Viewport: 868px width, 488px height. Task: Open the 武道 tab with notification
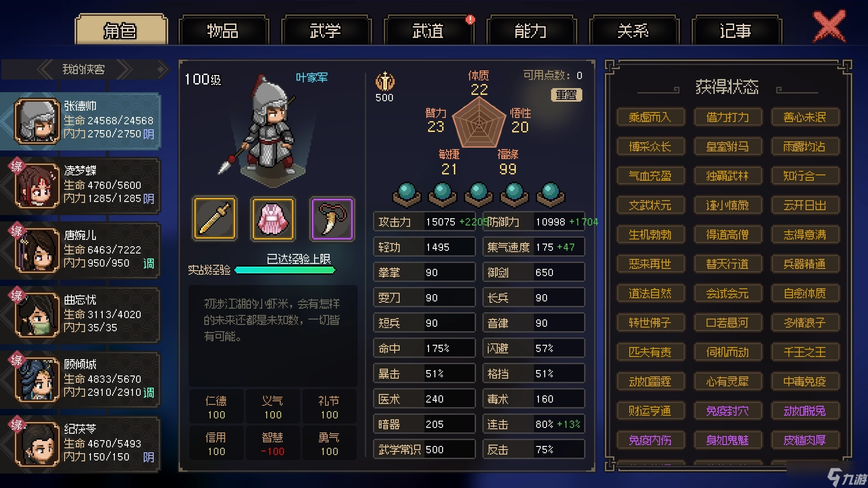(428, 31)
